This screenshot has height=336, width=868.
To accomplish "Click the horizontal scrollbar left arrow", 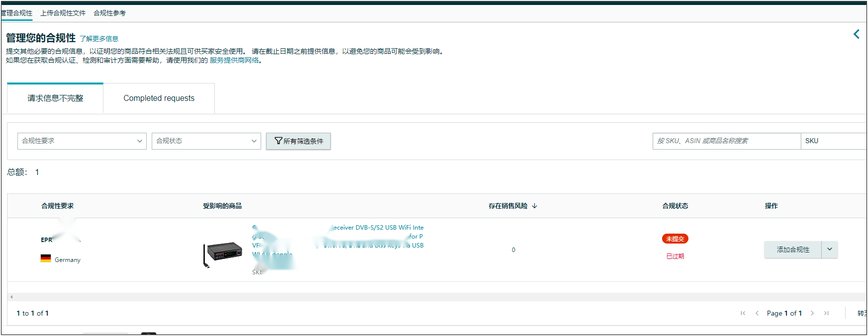I will [11, 297].
